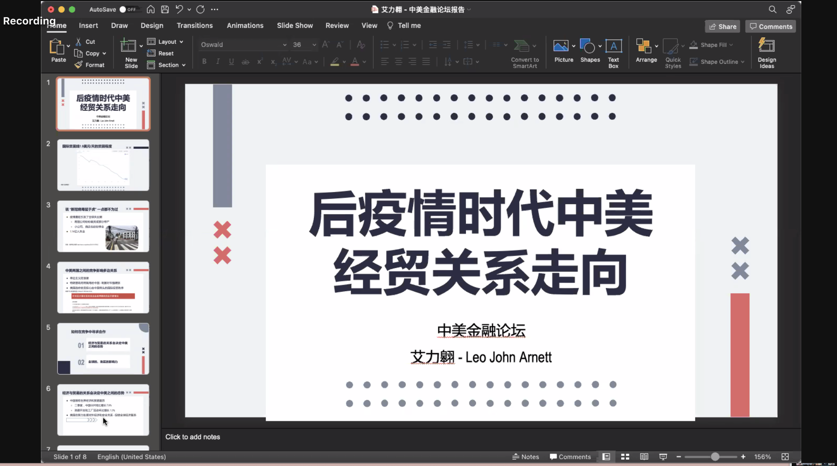
Task: Open Design Ideas pane
Action: point(766,49)
